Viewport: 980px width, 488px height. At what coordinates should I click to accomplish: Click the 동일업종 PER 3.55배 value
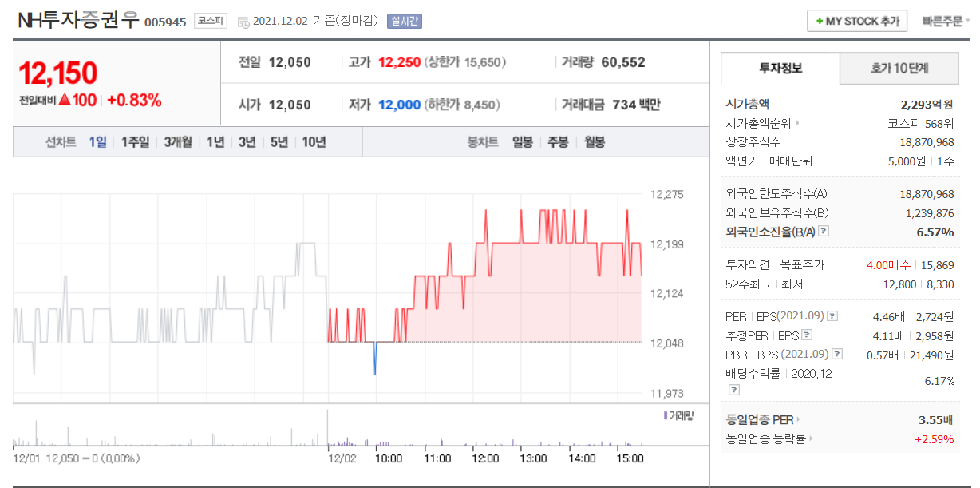click(936, 419)
